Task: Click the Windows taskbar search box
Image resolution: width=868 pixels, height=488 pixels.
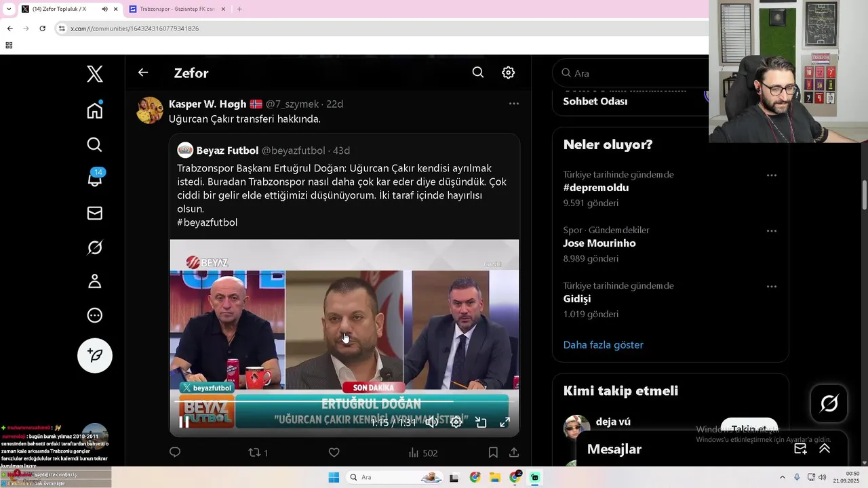Action: click(395, 477)
